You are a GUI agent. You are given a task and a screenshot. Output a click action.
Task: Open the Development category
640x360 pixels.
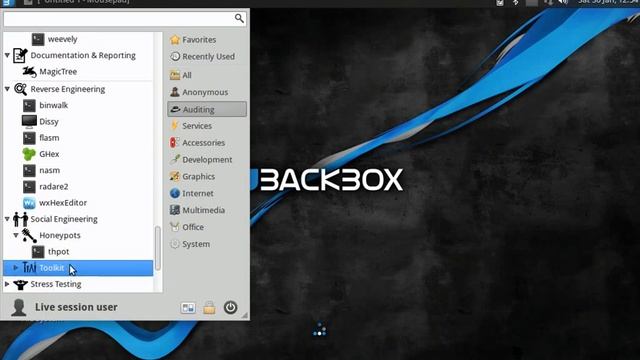pyautogui.click(x=207, y=160)
